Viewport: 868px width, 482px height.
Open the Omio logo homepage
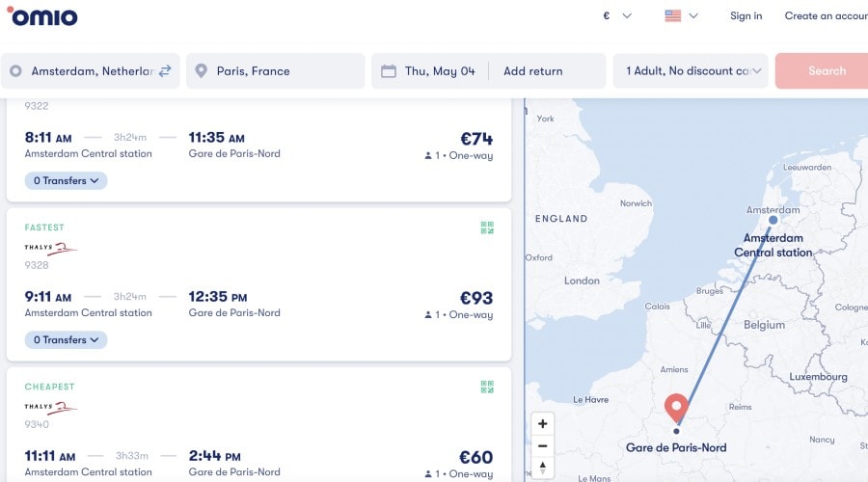(42, 16)
